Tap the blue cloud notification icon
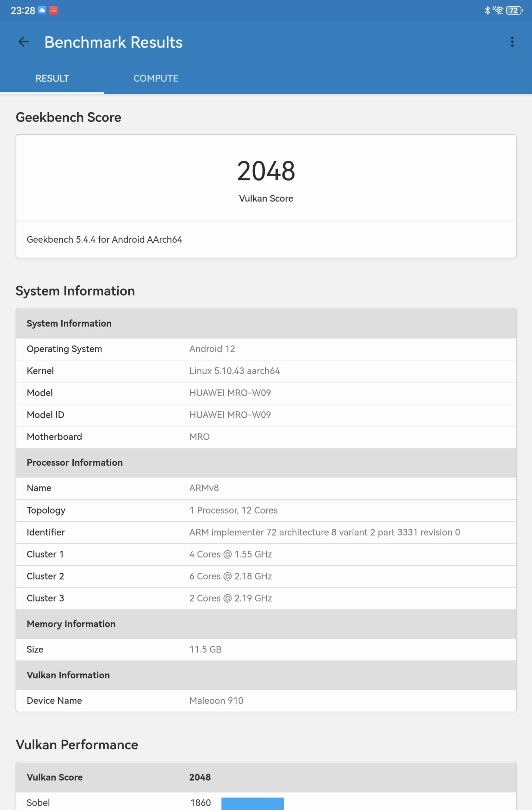The image size is (532, 810). tap(42, 10)
